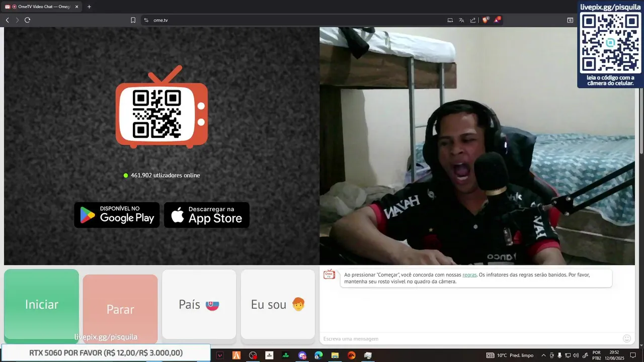The width and height of the screenshot is (644, 362).
Task: Click the Google Play download badge
Action: coord(117,215)
